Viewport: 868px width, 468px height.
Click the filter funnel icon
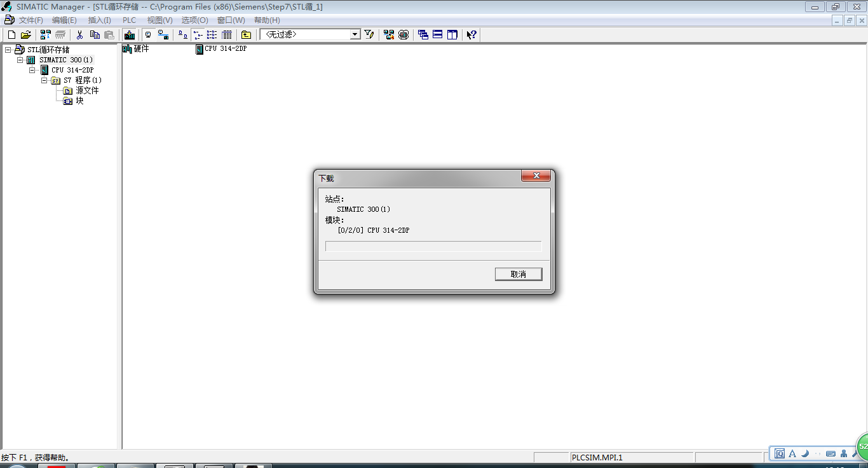click(x=369, y=35)
